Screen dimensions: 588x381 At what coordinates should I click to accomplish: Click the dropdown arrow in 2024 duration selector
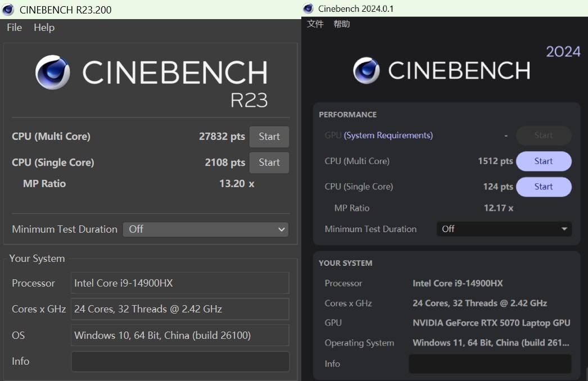coord(564,229)
